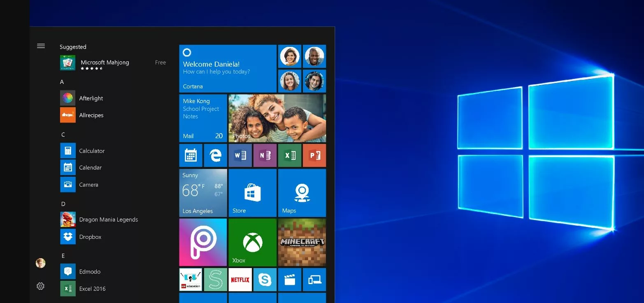644x303 pixels.
Task: Jump to letter C section header
Action: point(63,134)
